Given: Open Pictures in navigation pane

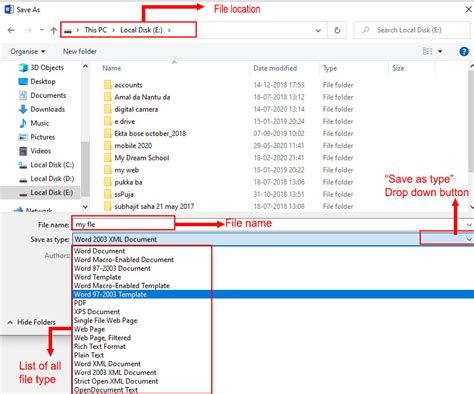Looking at the screenshot, I should point(37,137).
